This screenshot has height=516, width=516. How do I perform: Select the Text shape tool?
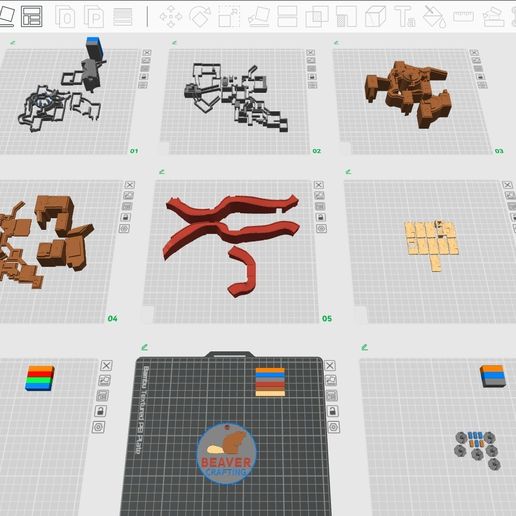tap(405, 16)
